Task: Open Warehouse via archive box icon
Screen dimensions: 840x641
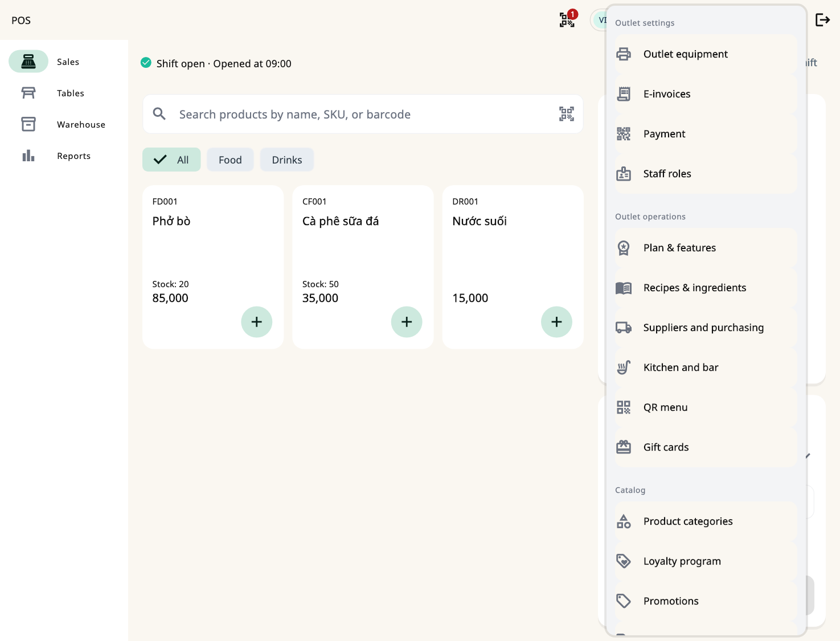Action: [x=28, y=124]
